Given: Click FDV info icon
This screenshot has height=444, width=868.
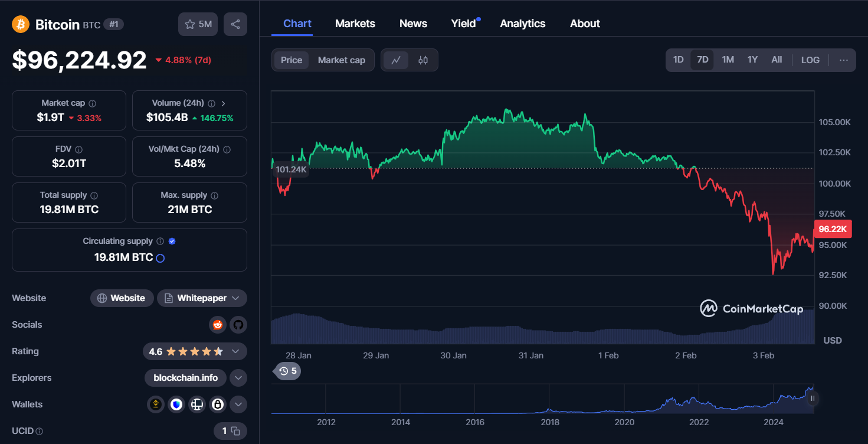Looking at the screenshot, I should [x=79, y=149].
